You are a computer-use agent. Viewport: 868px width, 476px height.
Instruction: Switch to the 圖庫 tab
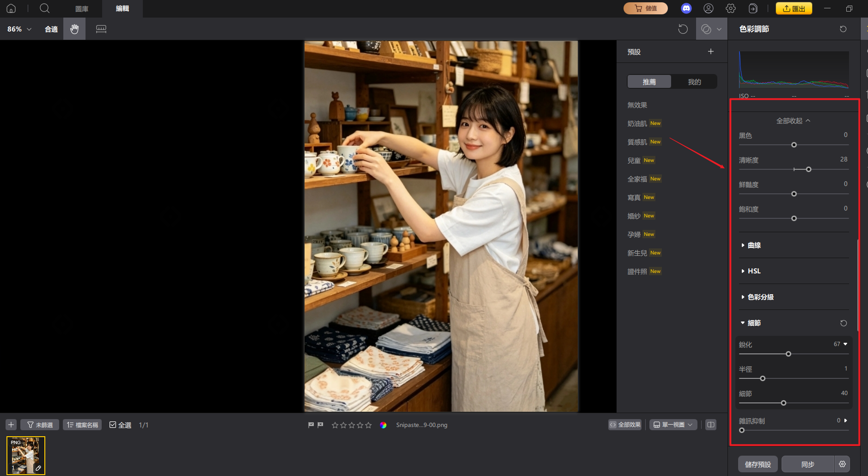coord(81,8)
